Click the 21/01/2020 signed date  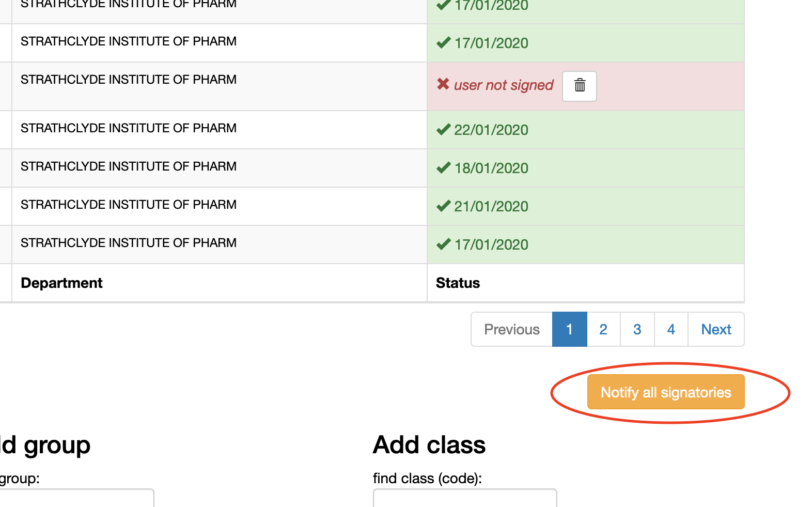point(491,206)
